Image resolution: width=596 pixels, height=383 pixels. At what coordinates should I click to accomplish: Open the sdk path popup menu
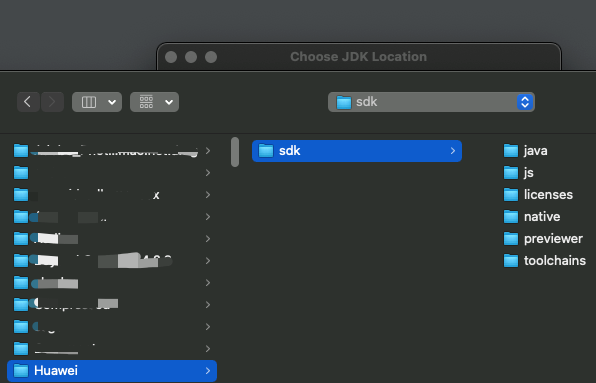[431, 102]
